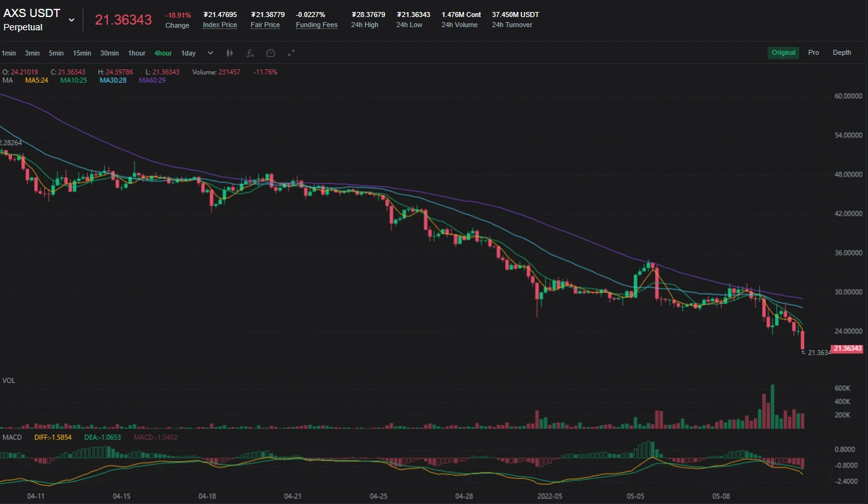Click the 24h Turnover 37.450M USDT
The height and width of the screenshot is (504, 868).
pyautogui.click(x=515, y=15)
